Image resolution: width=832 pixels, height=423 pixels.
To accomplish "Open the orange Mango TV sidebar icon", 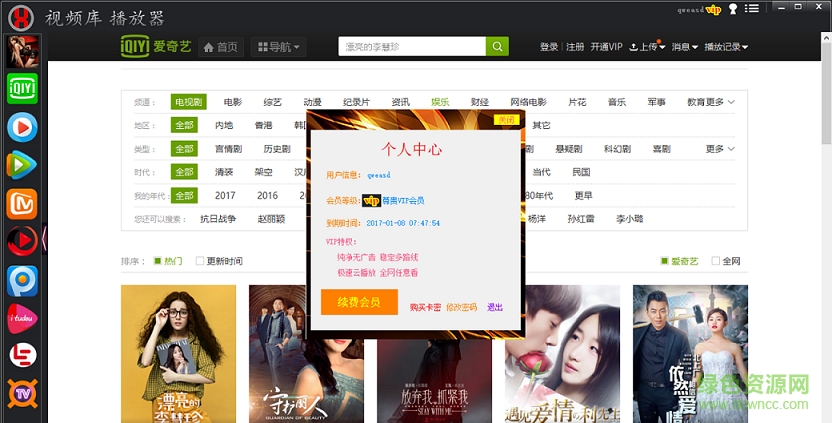I will 22,204.
